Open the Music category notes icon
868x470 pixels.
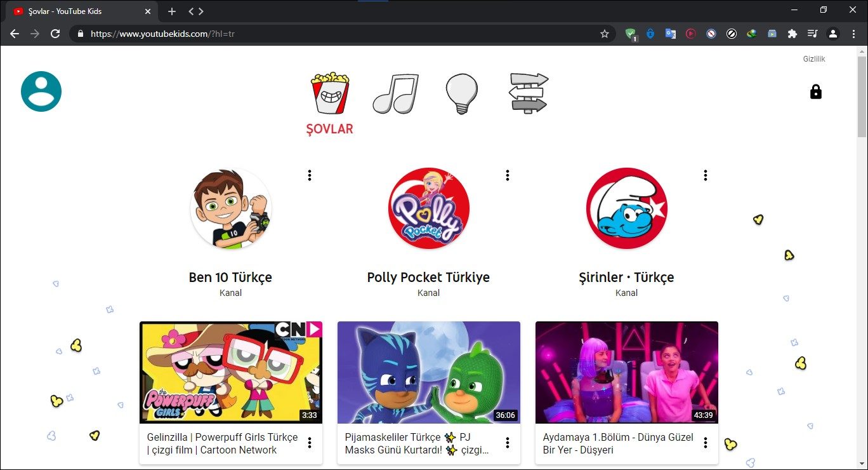pyautogui.click(x=395, y=94)
